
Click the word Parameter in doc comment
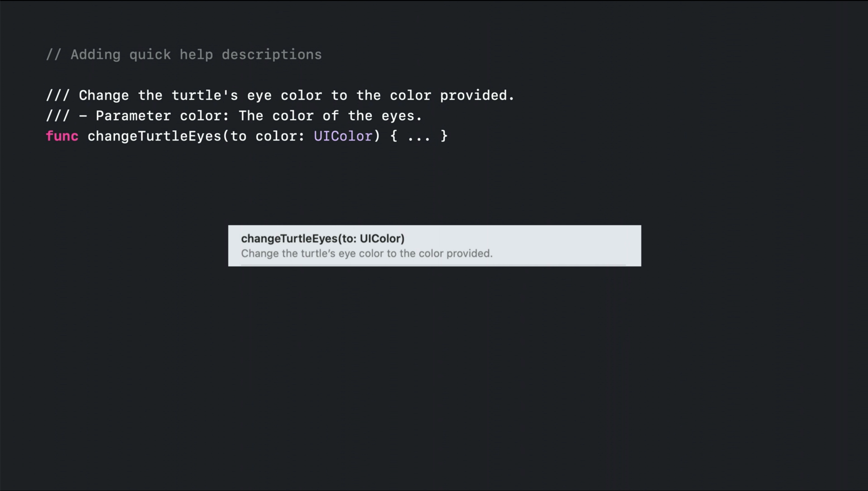tap(133, 116)
